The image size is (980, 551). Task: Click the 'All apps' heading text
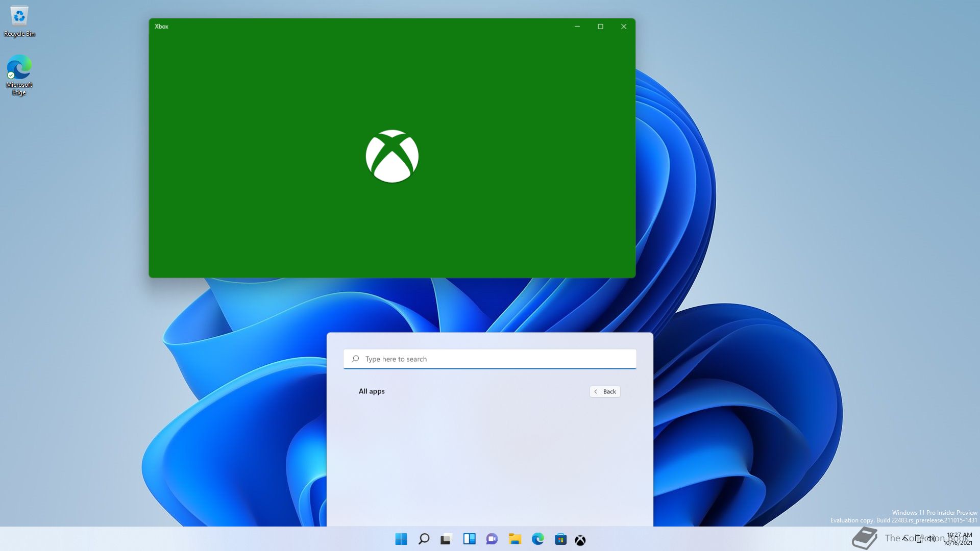point(372,391)
